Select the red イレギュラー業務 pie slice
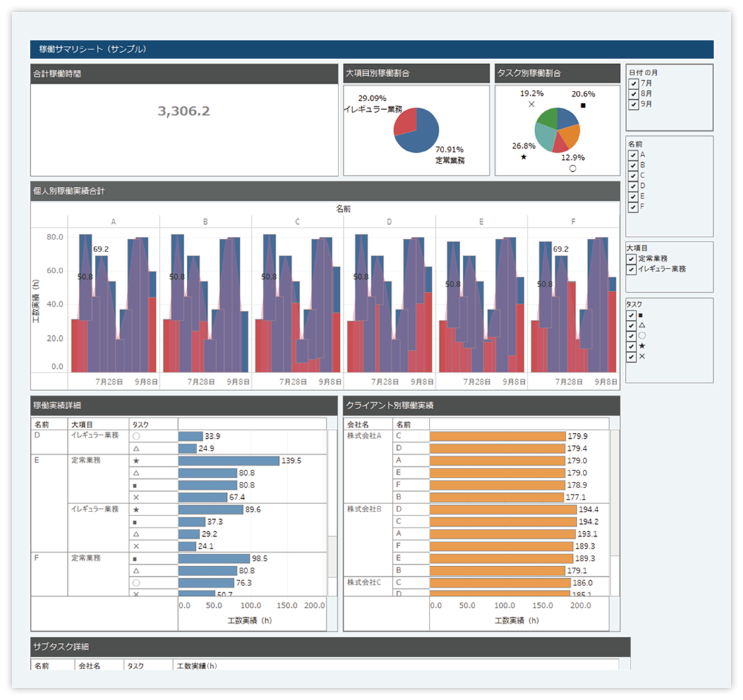Screen dimensions: 743x700 [406, 122]
